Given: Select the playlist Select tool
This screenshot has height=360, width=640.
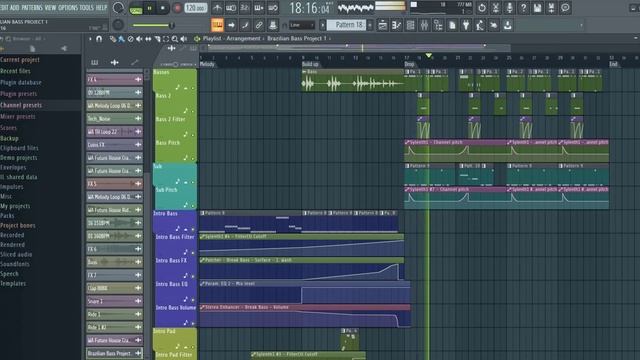Looking at the screenshot, I should (166, 39).
